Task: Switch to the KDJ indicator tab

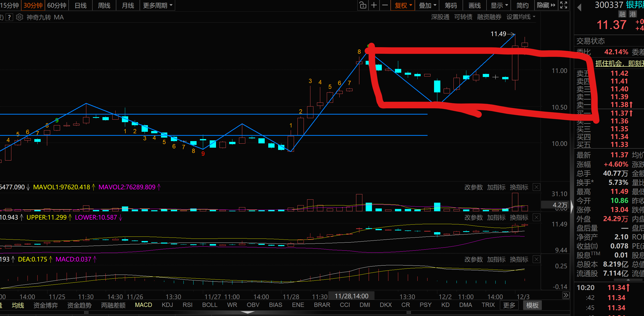Action: 167,305
